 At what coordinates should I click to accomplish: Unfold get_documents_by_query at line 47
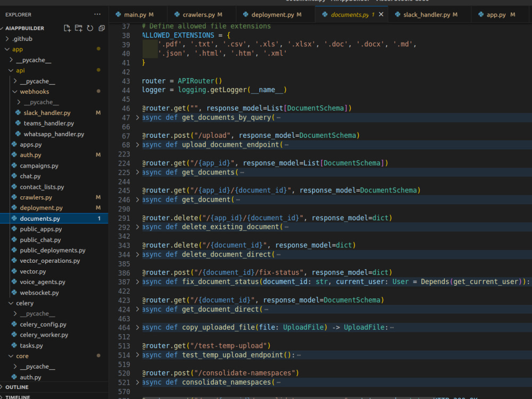click(137, 118)
